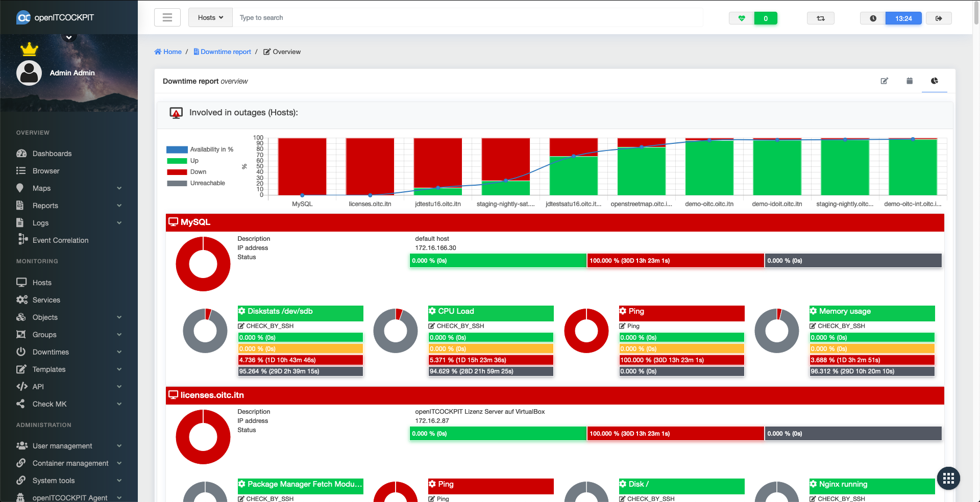Image resolution: width=980 pixels, height=502 pixels.
Task: Click the green 0 counter button
Action: click(766, 18)
